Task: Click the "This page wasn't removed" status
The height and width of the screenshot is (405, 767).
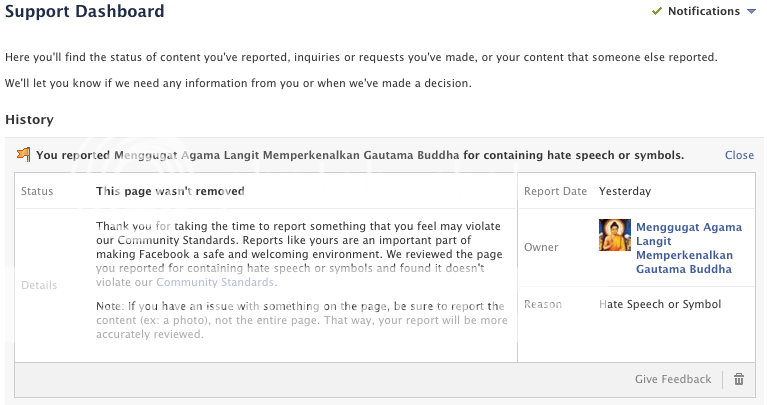Action: tap(170, 191)
